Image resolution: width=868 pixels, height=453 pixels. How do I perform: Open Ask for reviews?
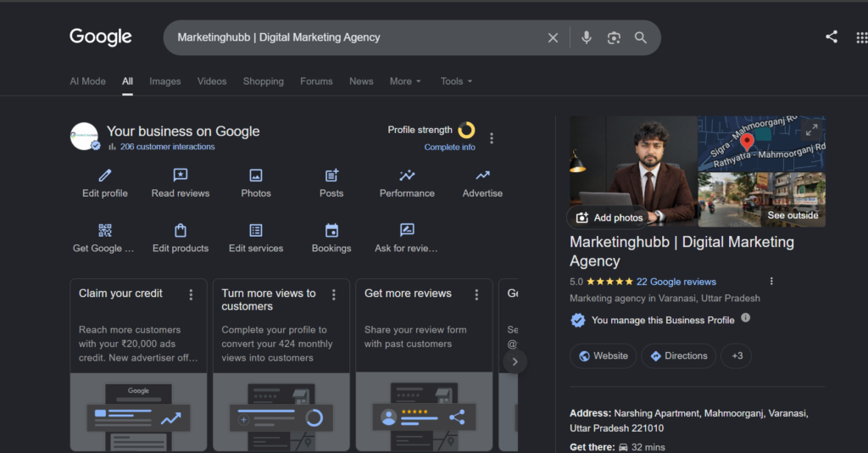pyautogui.click(x=406, y=238)
